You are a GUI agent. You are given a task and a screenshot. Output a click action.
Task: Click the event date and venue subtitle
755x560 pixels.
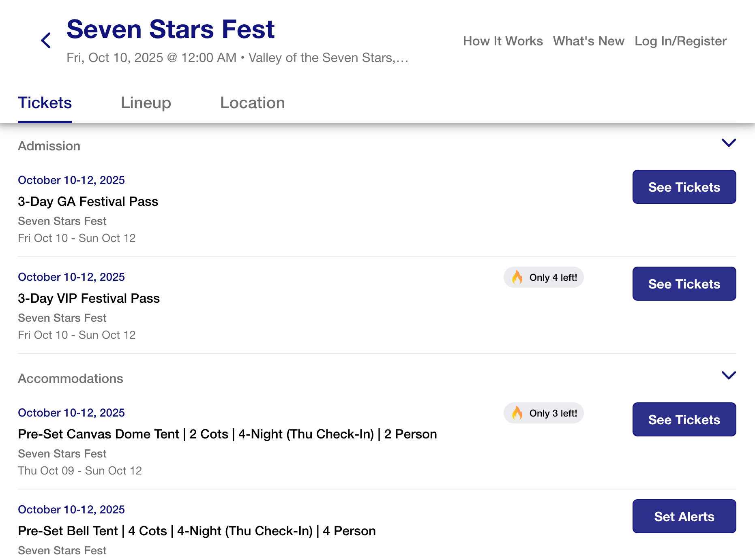(237, 58)
